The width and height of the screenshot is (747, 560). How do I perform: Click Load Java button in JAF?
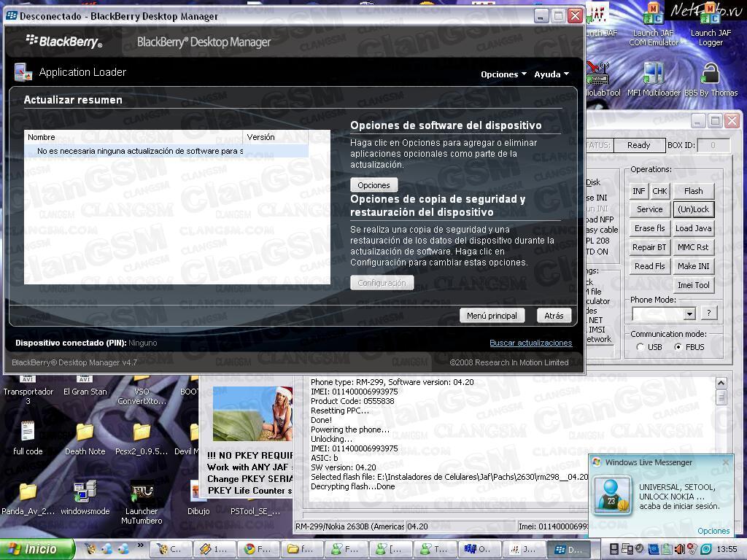tap(693, 228)
